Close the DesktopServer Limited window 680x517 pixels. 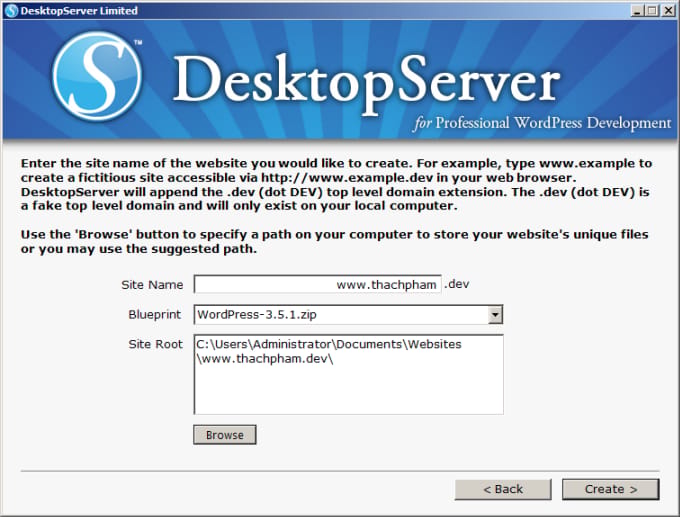pyautogui.click(x=668, y=10)
